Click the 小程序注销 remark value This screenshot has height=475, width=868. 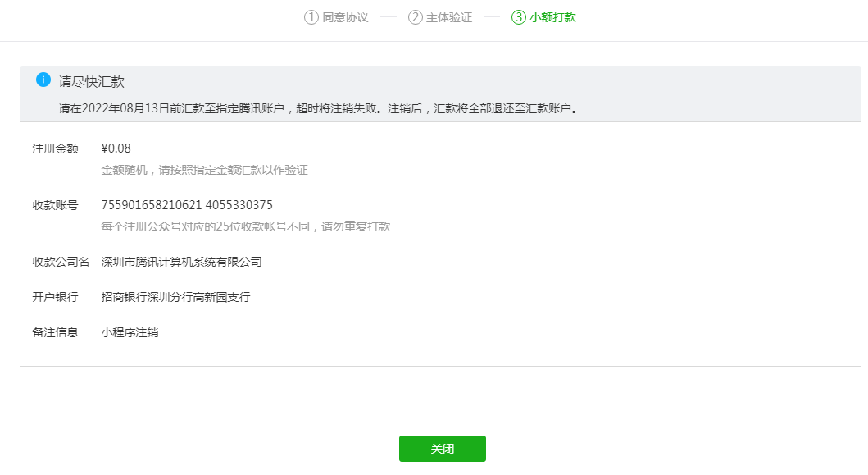(x=130, y=332)
